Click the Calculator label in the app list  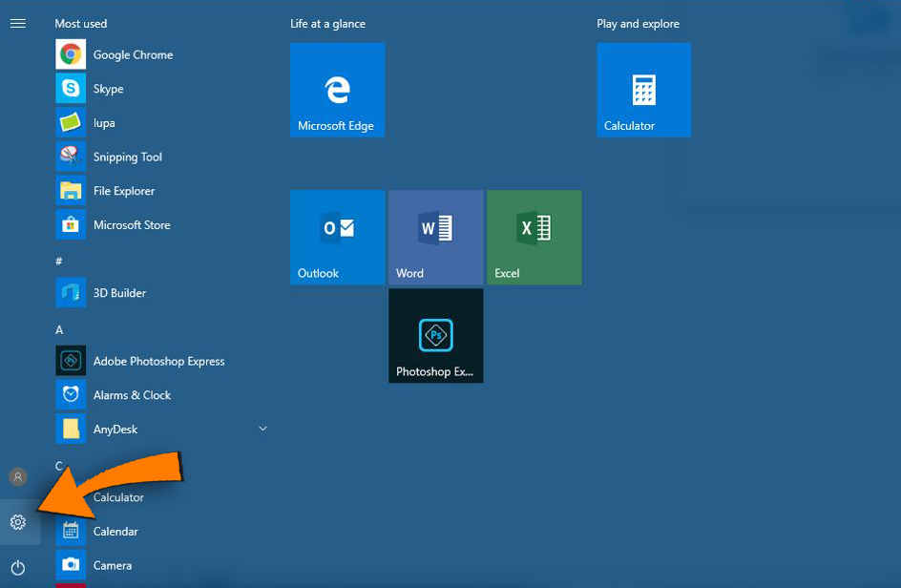click(118, 497)
